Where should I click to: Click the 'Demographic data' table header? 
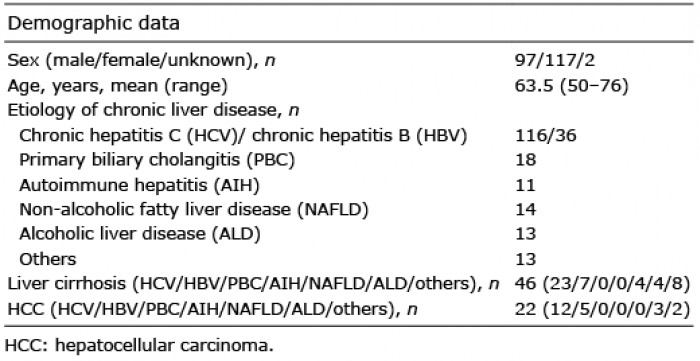(x=93, y=24)
